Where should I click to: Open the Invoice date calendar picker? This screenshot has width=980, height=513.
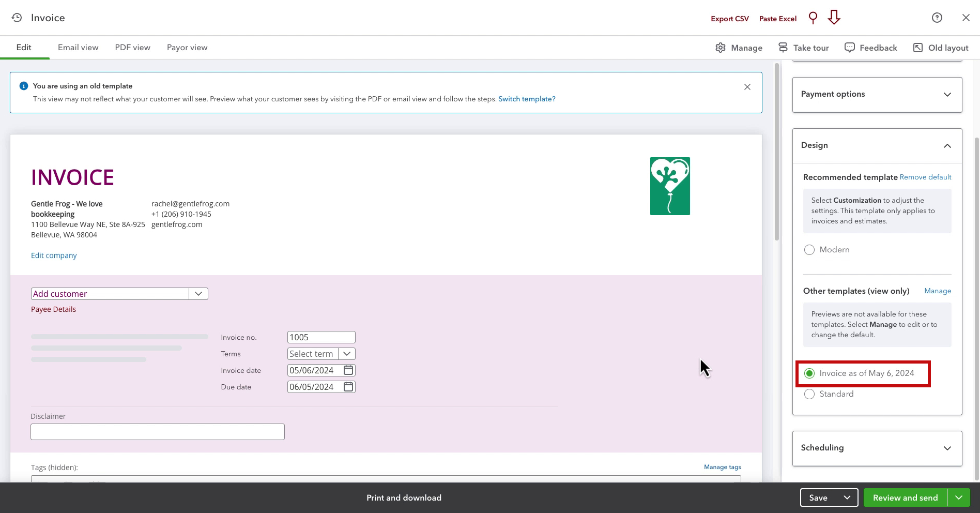(x=348, y=370)
